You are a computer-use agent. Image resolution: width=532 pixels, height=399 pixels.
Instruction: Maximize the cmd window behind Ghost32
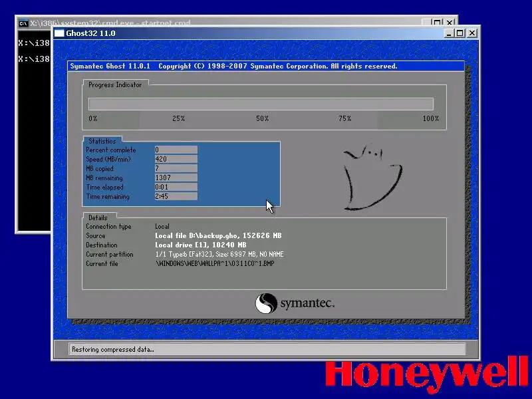point(438,23)
